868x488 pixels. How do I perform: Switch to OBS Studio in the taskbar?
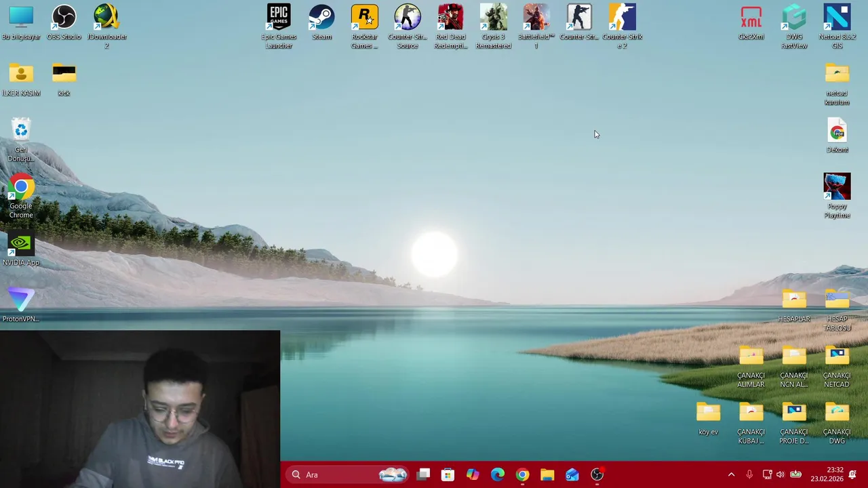pyautogui.click(x=597, y=474)
